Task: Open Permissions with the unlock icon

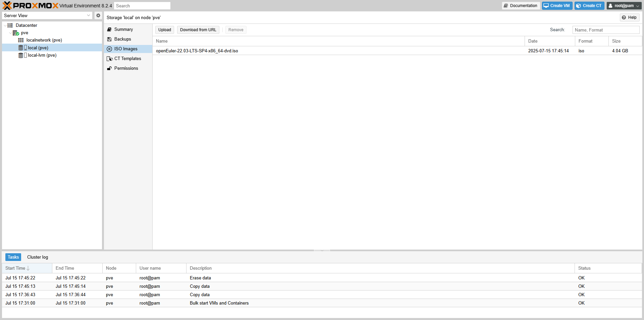Action: pyautogui.click(x=126, y=68)
